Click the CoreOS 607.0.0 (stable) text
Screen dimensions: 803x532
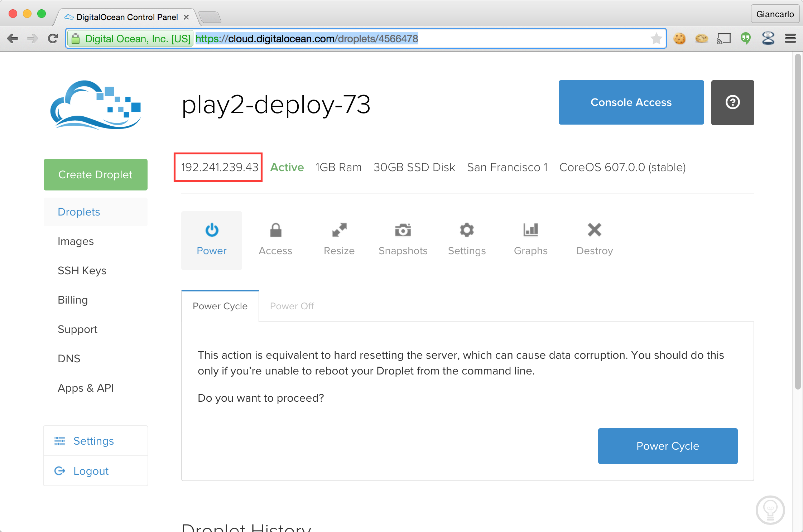[x=622, y=167]
